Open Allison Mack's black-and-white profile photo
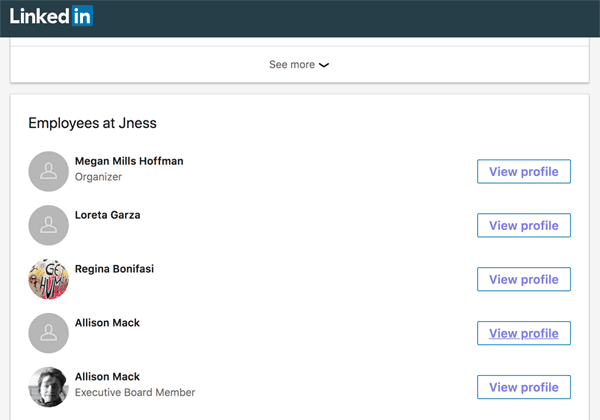600x420 pixels. (49, 387)
